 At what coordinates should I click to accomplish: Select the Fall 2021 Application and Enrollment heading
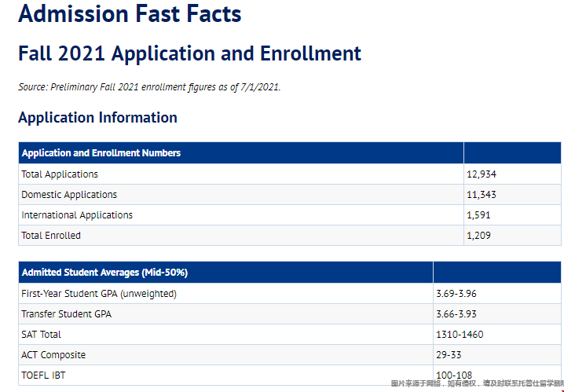189,54
